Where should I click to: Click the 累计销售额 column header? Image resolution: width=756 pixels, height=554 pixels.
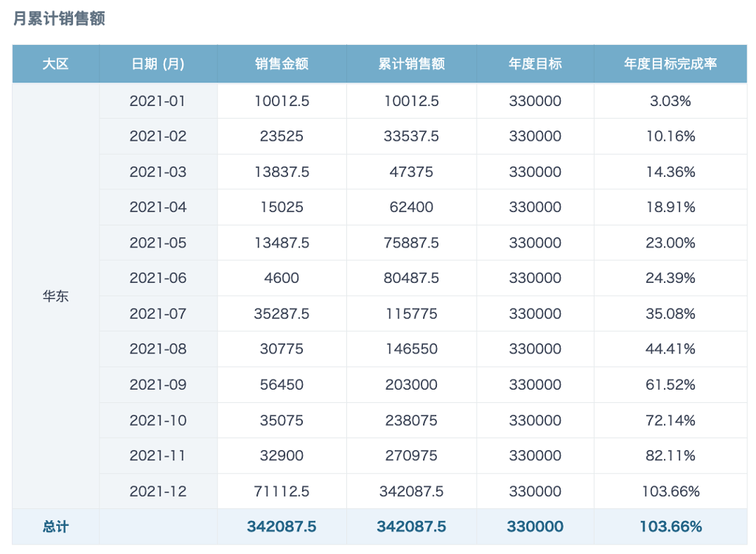[x=411, y=63]
